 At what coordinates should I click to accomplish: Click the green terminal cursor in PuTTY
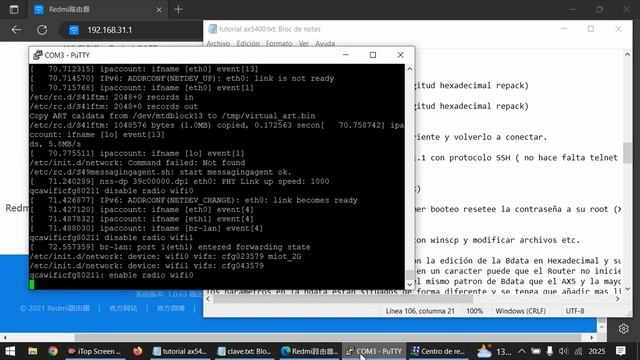coord(32,284)
